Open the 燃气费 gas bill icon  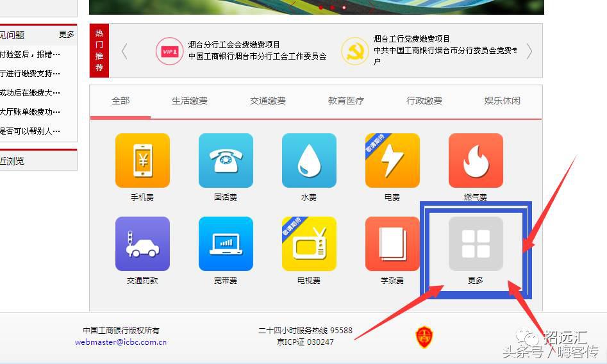pos(476,161)
